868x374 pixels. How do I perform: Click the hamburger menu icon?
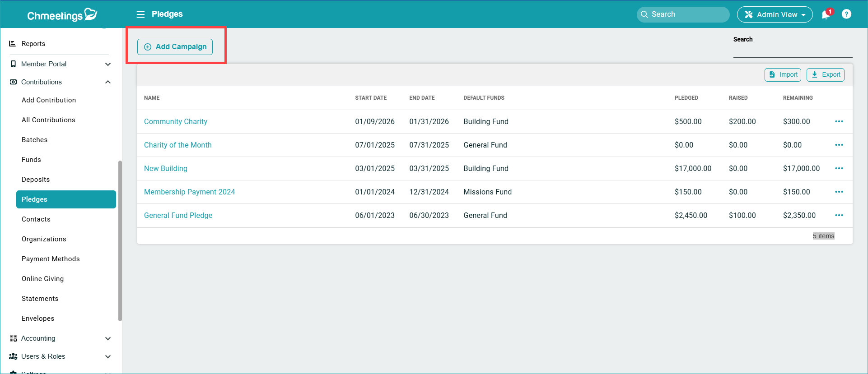coord(140,14)
